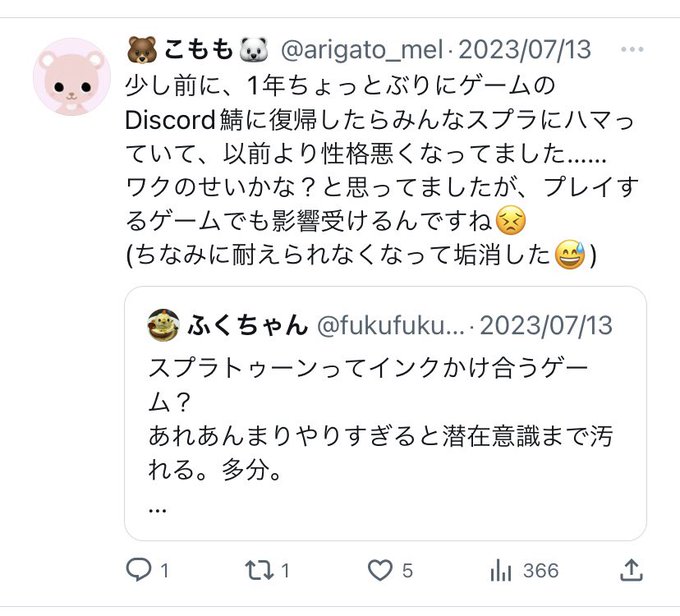This screenshot has height=616, width=680.
Task: Open view analytics bar chart icon
Action: (x=501, y=570)
